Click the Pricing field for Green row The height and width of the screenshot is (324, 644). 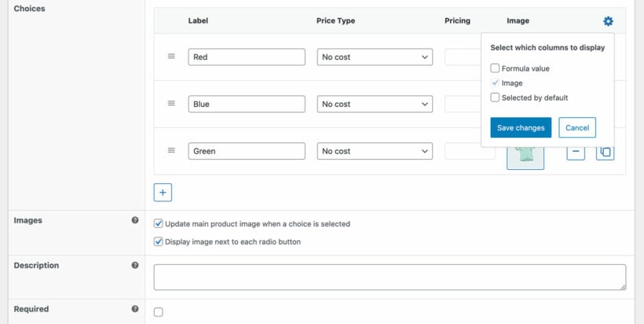pos(470,151)
